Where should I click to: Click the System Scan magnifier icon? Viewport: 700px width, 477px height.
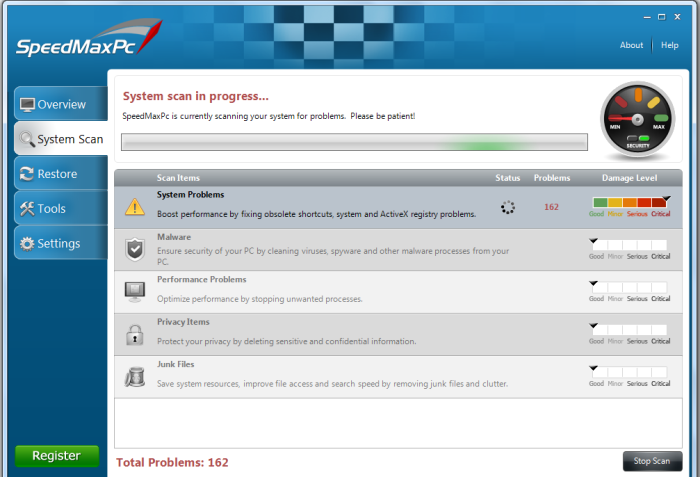(x=27, y=139)
